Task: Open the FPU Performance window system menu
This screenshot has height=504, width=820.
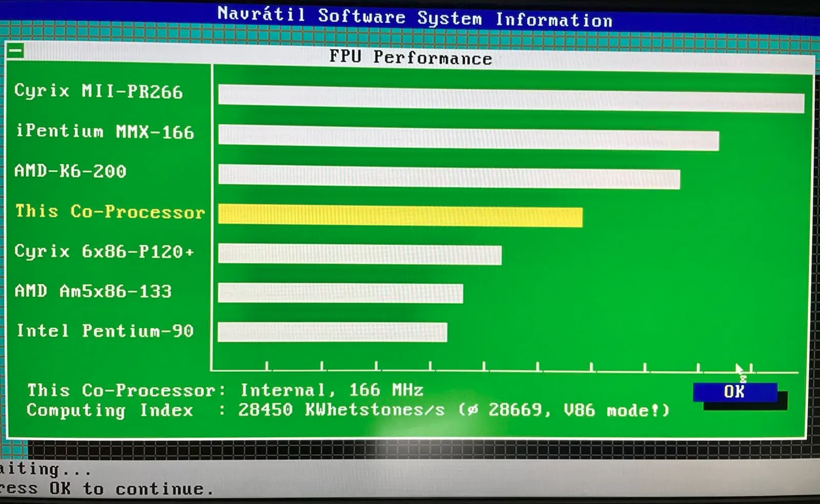Action: pos(15,50)
